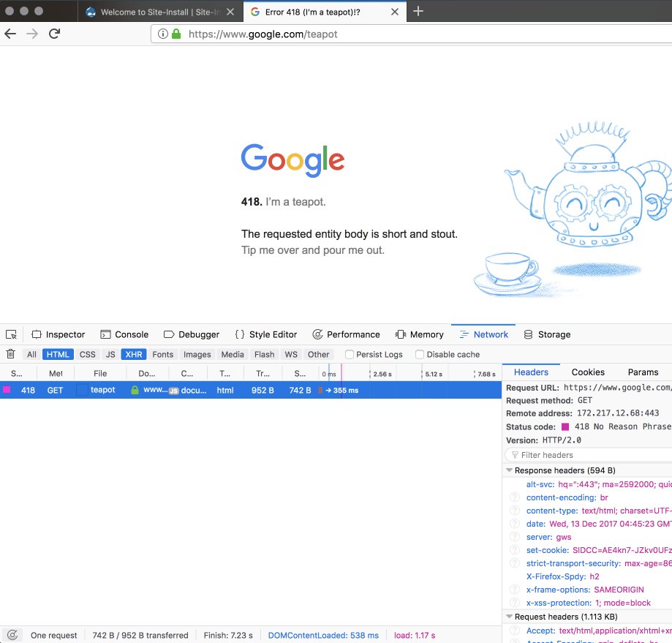This screenshot has height=643, width=672.
Task: Enable the Disable cache checkbox
Action: coord(420,355)
